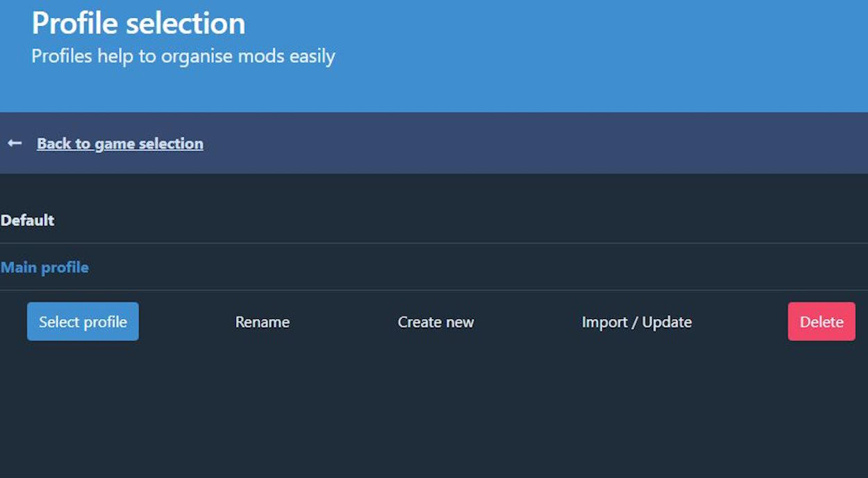Image resolution: width=868 pixels, height=478 pixels.
Task: Rename the currently selected profile
Action: [262, 322]
